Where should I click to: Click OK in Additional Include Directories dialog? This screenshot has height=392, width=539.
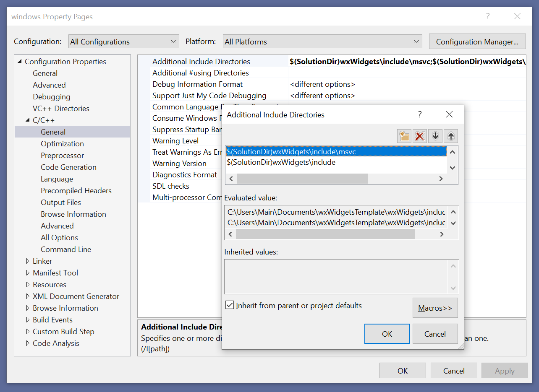pyautogui.click(x=387, y=334)
